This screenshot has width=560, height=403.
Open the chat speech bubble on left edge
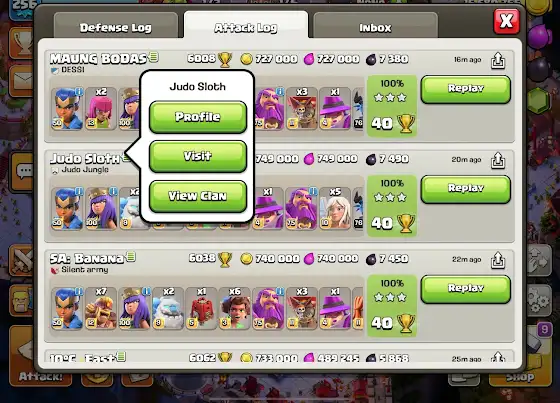(23, 171)
